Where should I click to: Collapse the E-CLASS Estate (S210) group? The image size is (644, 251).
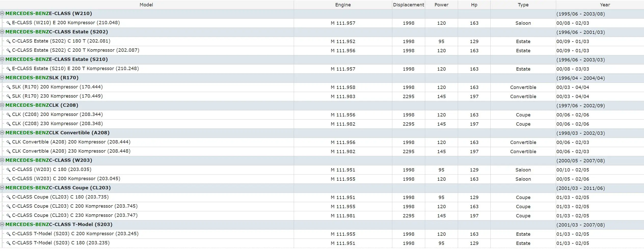[x=2, y=59]
